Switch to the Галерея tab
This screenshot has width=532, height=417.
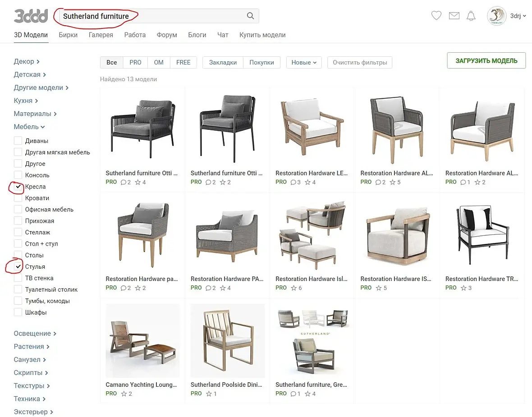pyautogui.click(x=101, y=35)
